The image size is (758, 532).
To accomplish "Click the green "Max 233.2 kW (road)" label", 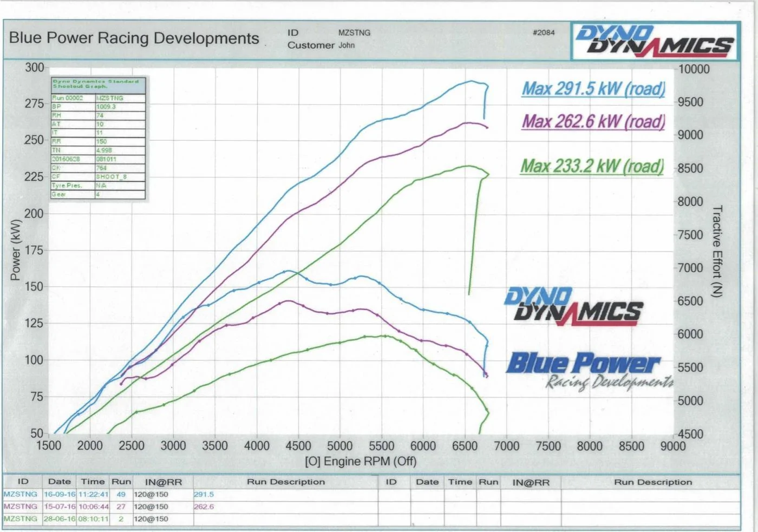I will [592, 166].
